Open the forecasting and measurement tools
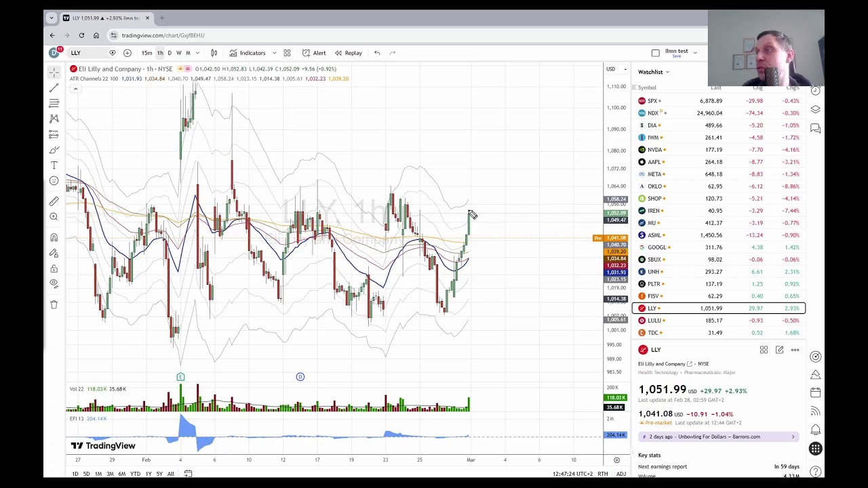Screen dimensions: 868x488 (54, 134)
